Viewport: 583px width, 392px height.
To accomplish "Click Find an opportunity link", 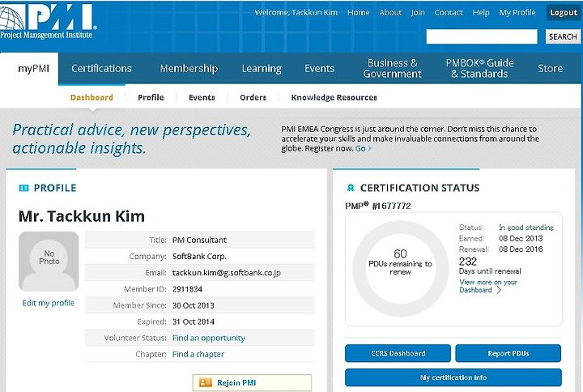I will (x=209, y=338).
